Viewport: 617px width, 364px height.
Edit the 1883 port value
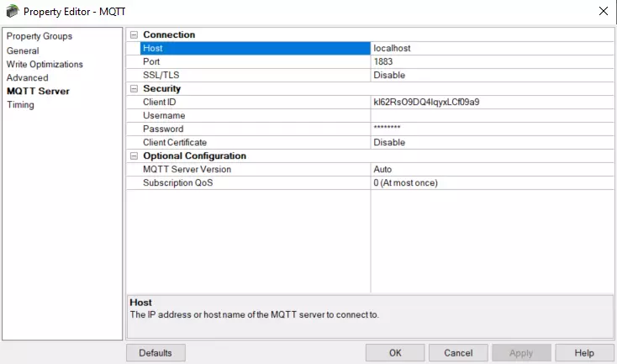492,61
